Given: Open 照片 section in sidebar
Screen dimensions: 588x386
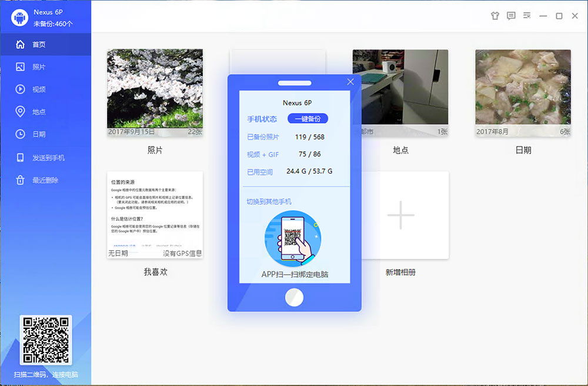Looking at the screenshot, I should click(39, 67).
